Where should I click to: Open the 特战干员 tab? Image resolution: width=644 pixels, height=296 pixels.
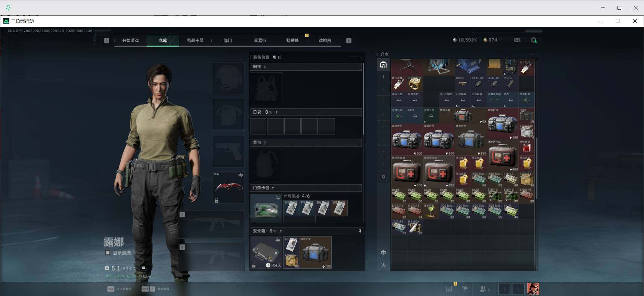click(195, 40)
